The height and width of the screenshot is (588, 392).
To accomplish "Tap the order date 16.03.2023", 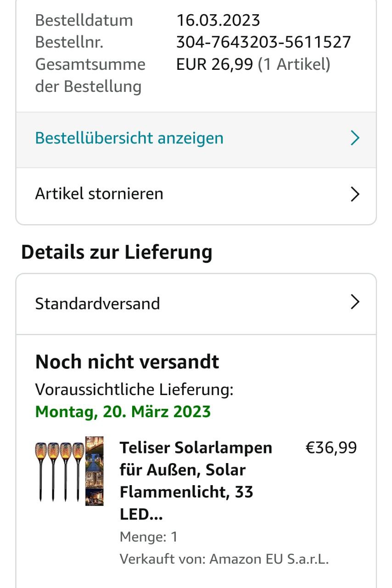I will pyautogui.click(x=218, y=20).
